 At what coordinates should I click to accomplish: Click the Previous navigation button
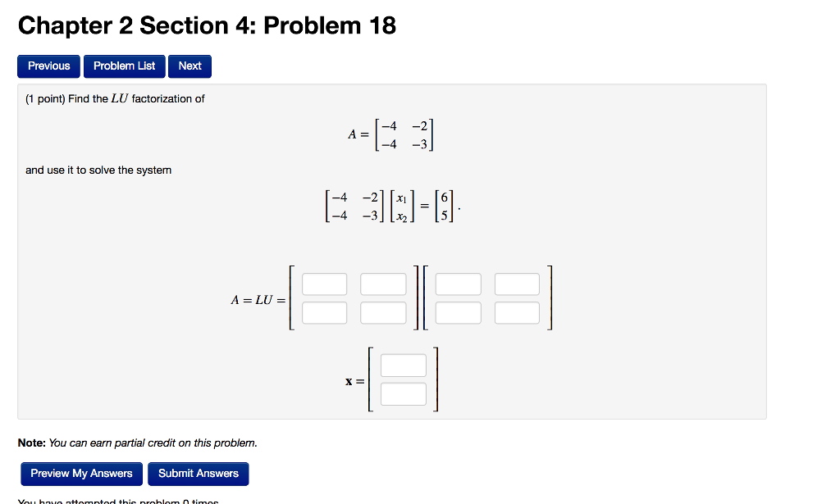(48, 66)
